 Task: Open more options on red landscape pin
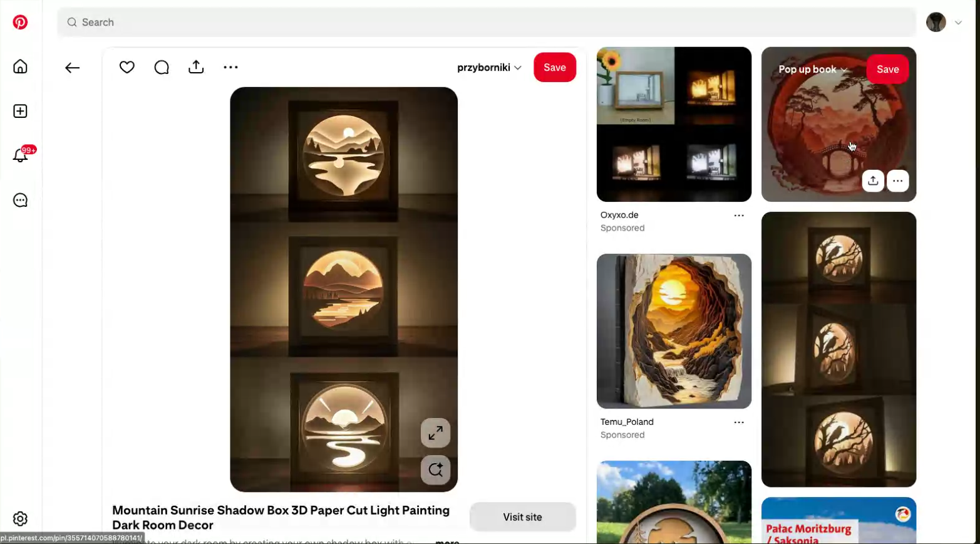[x=897, y=181]
